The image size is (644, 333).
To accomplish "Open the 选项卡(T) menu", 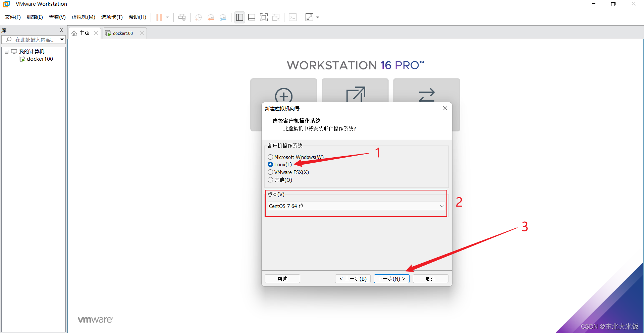I will [112, 17].
